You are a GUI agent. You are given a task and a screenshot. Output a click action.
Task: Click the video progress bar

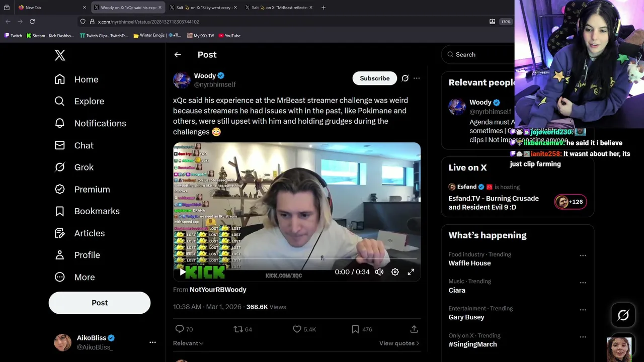tap(297, 259)
